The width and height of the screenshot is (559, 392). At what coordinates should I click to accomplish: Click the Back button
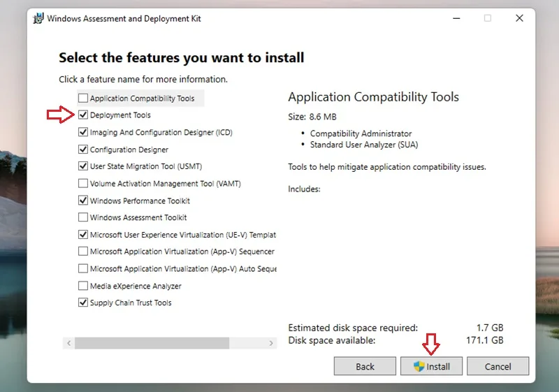pyautogui.click(x=365, y=366)
